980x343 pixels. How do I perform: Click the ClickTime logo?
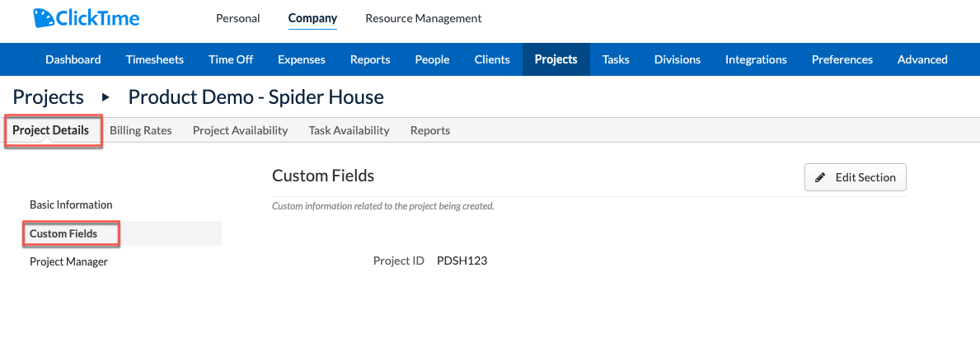(x=87, y=18)
